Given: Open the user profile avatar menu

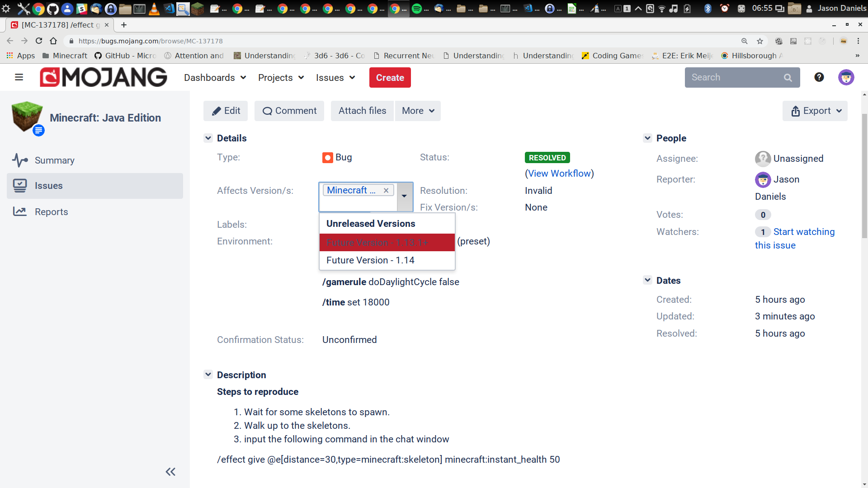Looking at the screenshot, I should click(x=846, y=77).
